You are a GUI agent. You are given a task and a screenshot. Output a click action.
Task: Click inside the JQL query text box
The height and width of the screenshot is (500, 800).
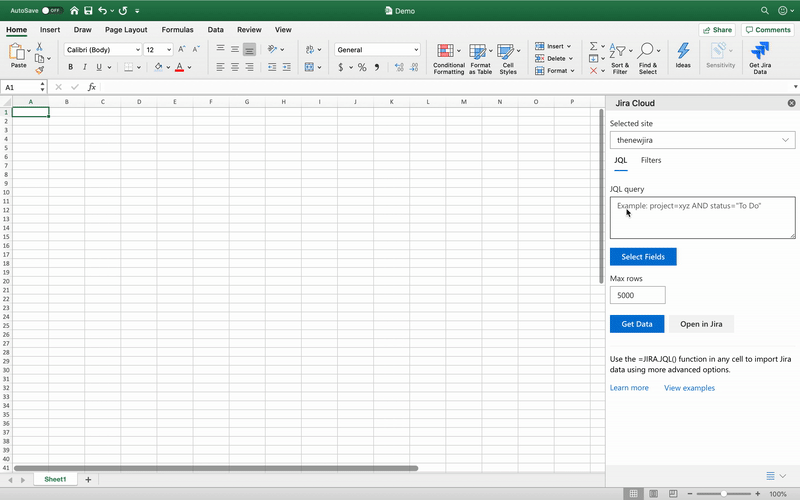point(702,218)
